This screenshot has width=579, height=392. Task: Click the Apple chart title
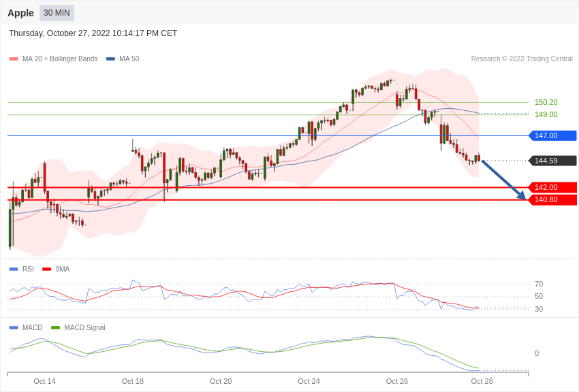[20, 13]
